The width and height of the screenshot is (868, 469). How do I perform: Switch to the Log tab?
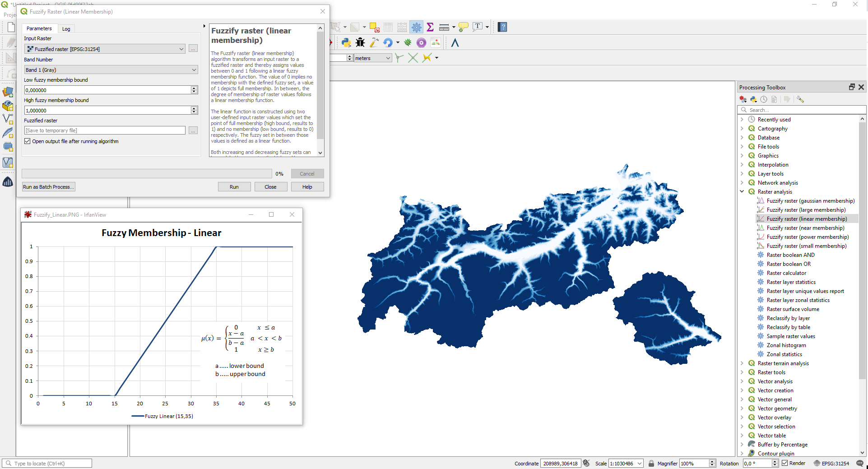tap(66, 29)
